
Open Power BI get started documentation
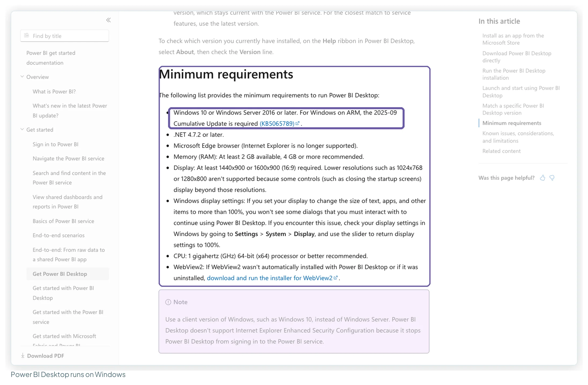[51, 58]
